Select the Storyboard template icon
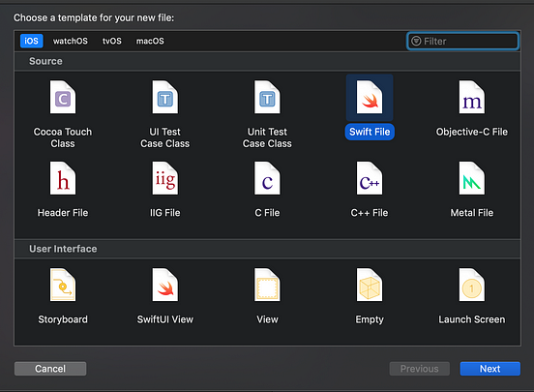 63,285
